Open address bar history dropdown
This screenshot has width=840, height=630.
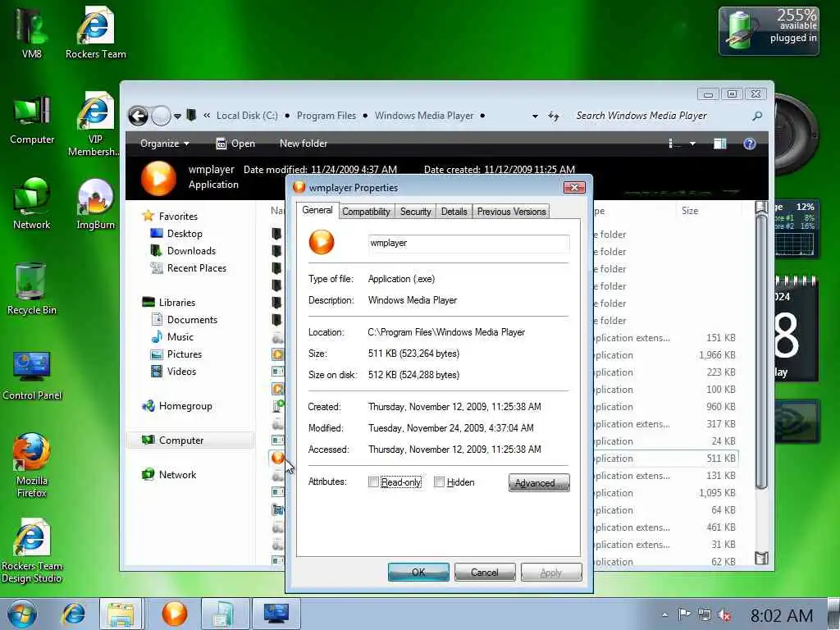[535, 116]
